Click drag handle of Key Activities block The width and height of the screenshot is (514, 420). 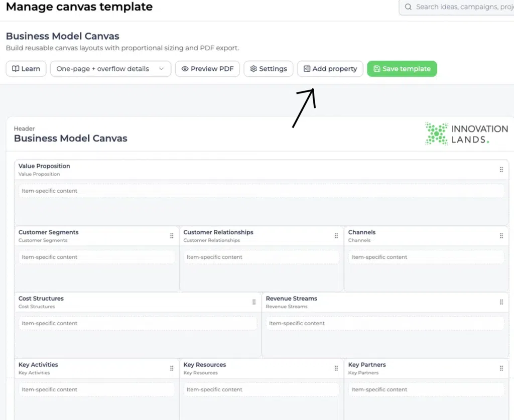(172, 368)
